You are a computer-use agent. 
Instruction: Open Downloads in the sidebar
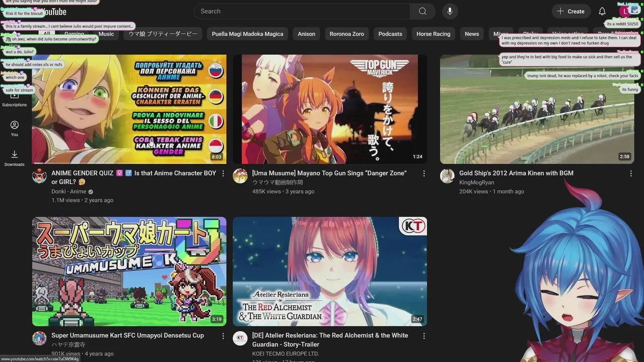pos(15,158)
